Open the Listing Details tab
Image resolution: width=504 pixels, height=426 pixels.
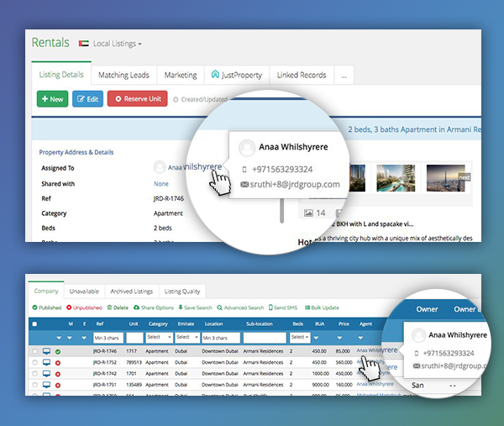pos(61,75)
